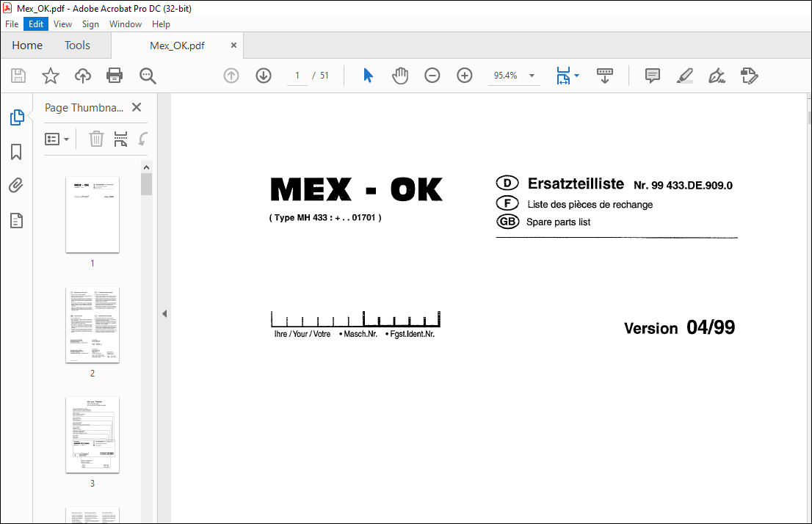The width and height of the screenshot is (812, 524).
Task: Click the Save file icon
Action: [18, 76]
